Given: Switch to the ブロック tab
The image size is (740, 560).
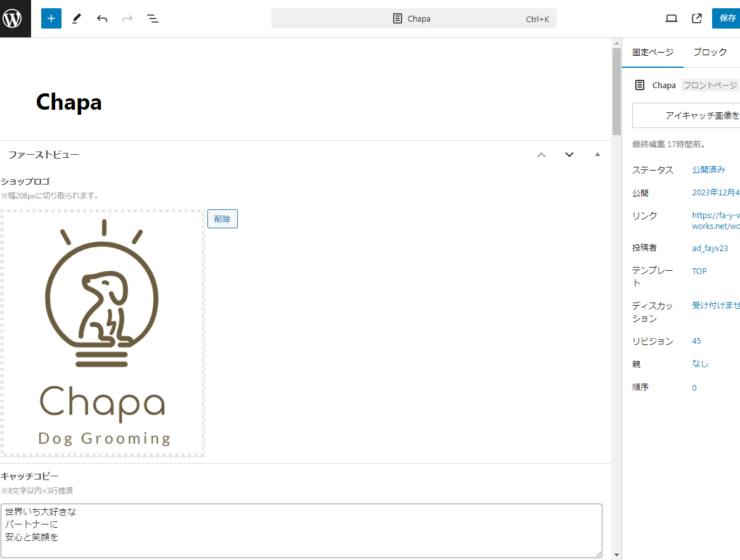Looking at the screenshot, I should tap(710, 53).
